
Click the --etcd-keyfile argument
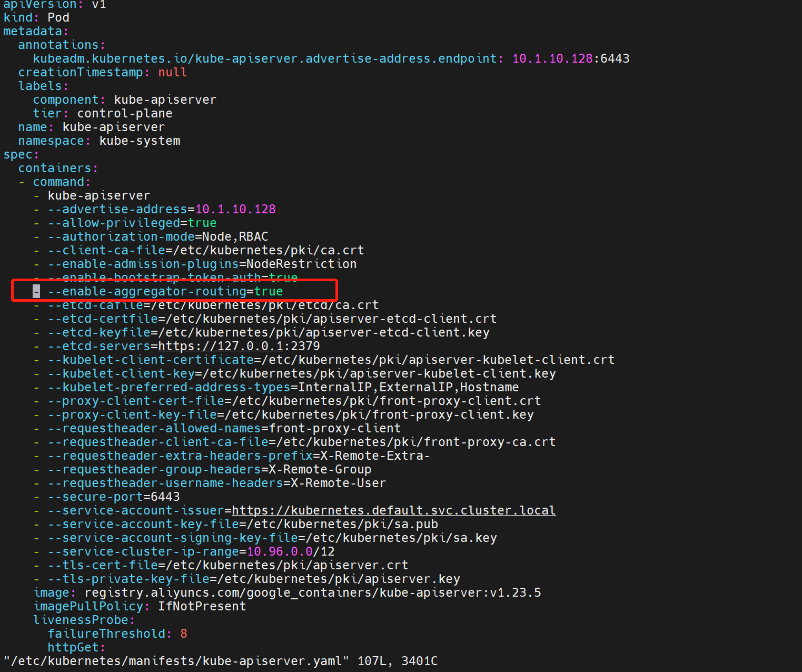(x=269, y=332)
